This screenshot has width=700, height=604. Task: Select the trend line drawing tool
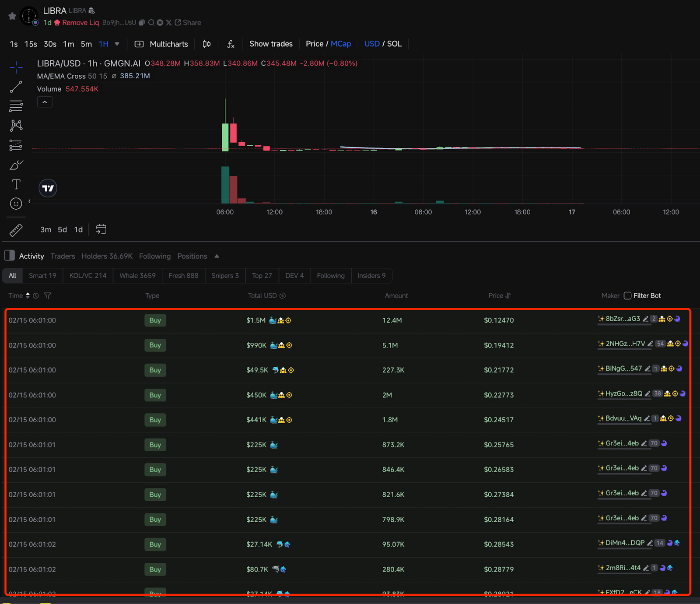point(16,87)
